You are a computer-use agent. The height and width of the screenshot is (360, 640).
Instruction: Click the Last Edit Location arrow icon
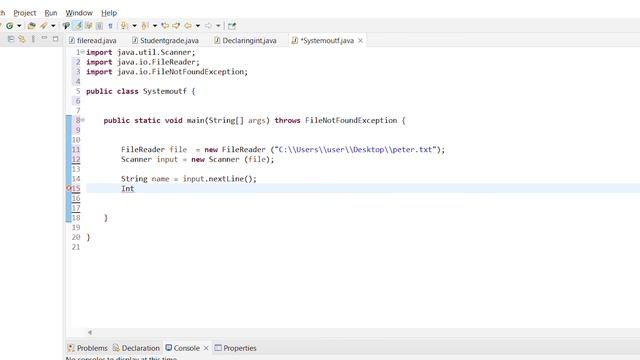(x=165, y=26)
